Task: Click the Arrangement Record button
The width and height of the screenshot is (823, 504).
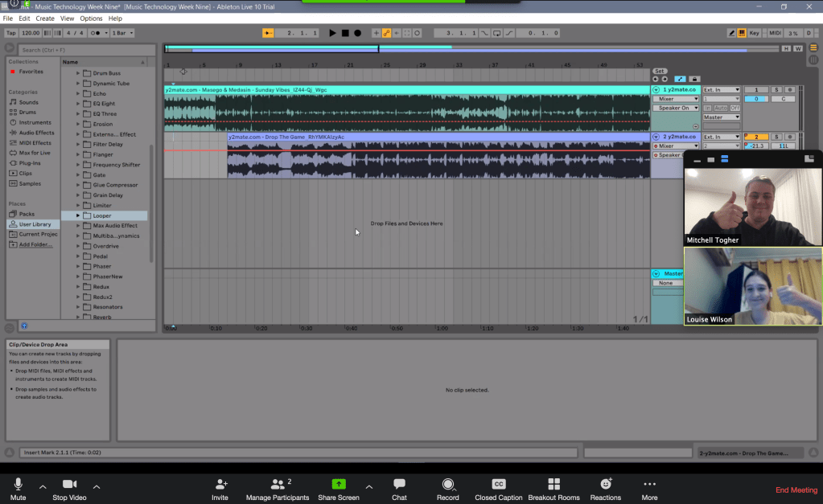Action: point(357,33)
